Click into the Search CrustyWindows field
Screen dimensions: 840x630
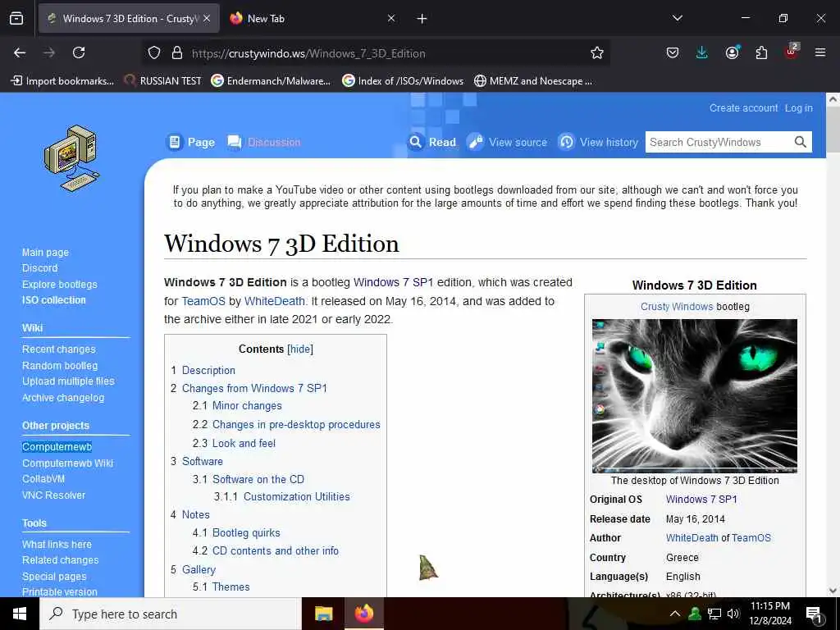coord(718,142)
